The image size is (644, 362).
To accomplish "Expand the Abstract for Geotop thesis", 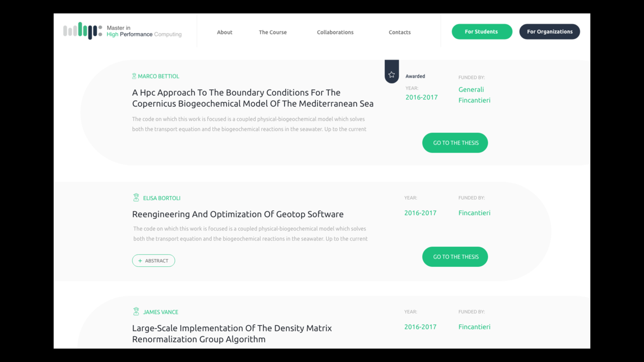I will 153,261.
